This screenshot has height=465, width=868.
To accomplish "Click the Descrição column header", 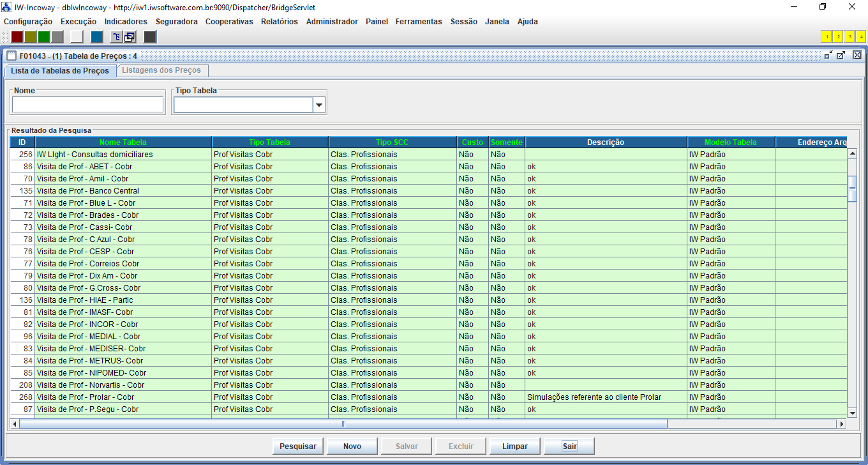I will point(606,142).
